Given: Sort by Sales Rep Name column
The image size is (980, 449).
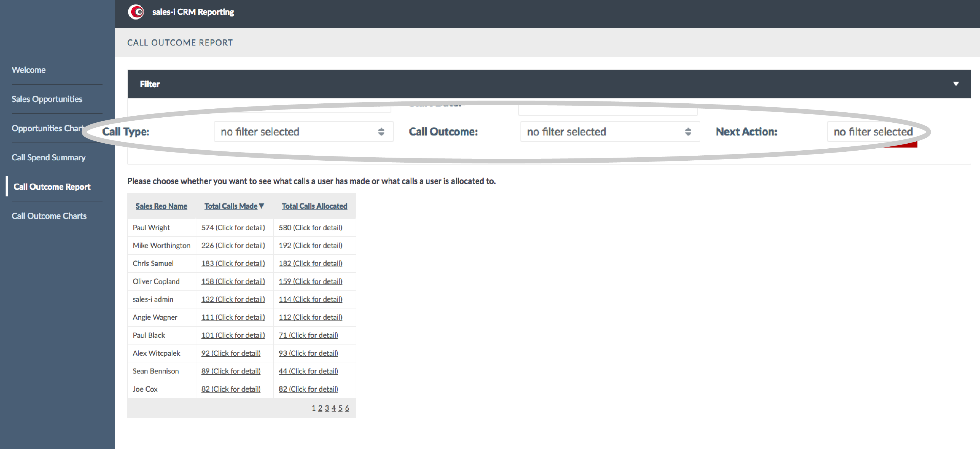Looking at the screenshot, I should pos(161,206).
